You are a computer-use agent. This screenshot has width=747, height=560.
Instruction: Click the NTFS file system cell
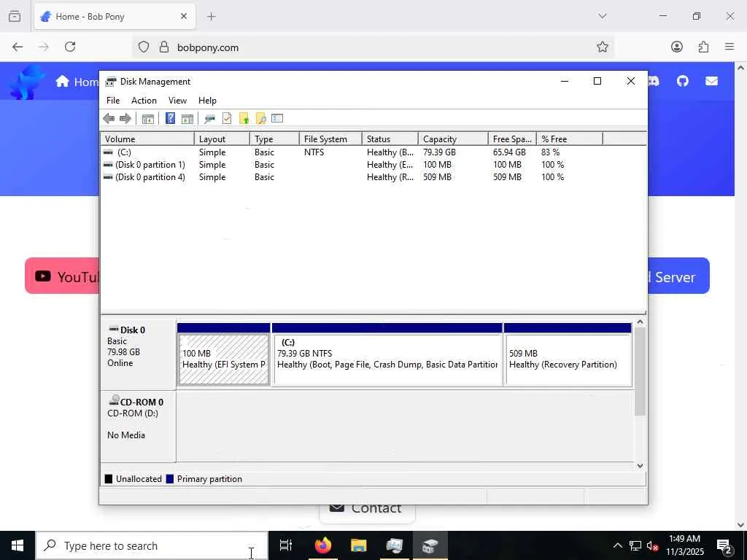pyautogui.click(x=314, y=152)
